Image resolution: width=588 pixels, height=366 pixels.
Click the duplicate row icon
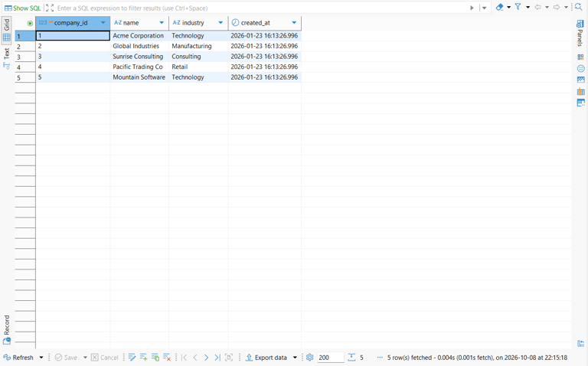pos(155,358)
